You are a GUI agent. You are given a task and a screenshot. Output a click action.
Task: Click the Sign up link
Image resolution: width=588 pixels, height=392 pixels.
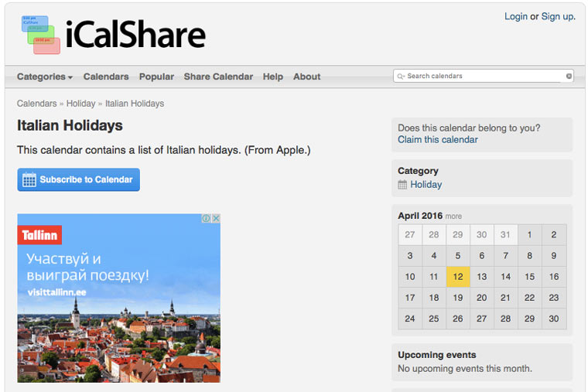pos(557,16)
